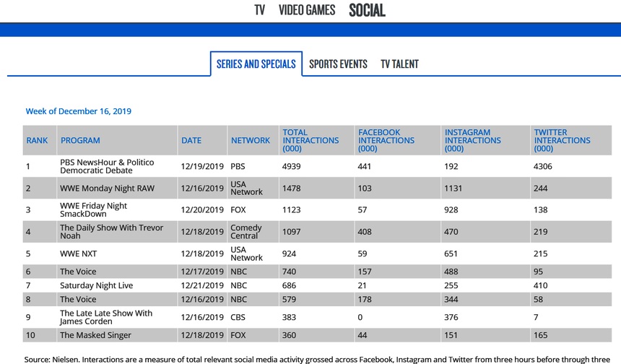Switch to the TV top-level tab
Viewport: 621px width, 364px height.
(x=260, y=10)
